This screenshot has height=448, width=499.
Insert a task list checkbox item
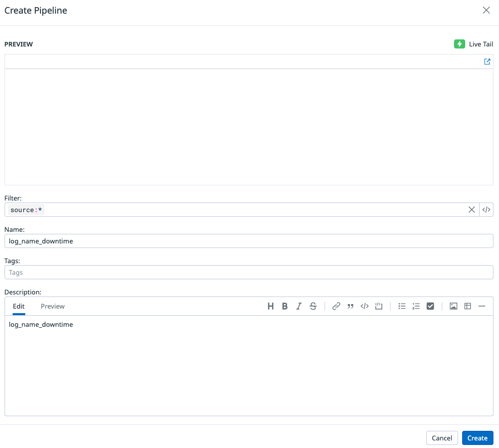(430, 306)
